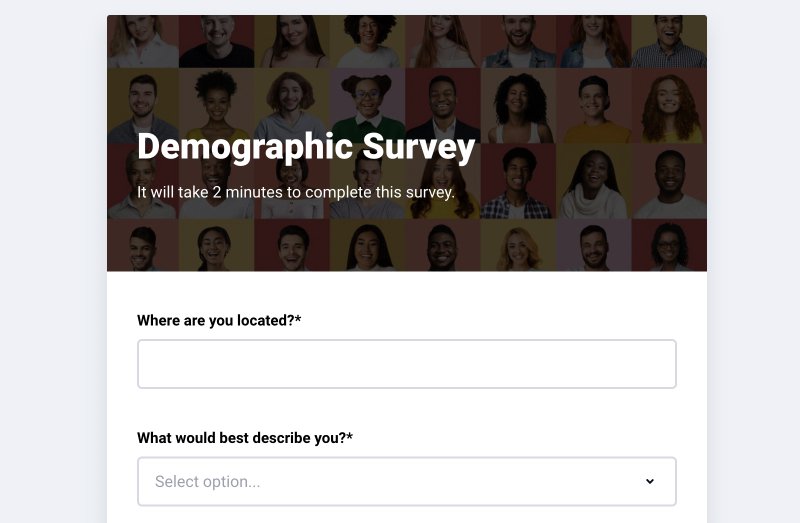800x523 pixels.
Task: Click the curly red-haired woman at right edge
Action: (670, 105)
